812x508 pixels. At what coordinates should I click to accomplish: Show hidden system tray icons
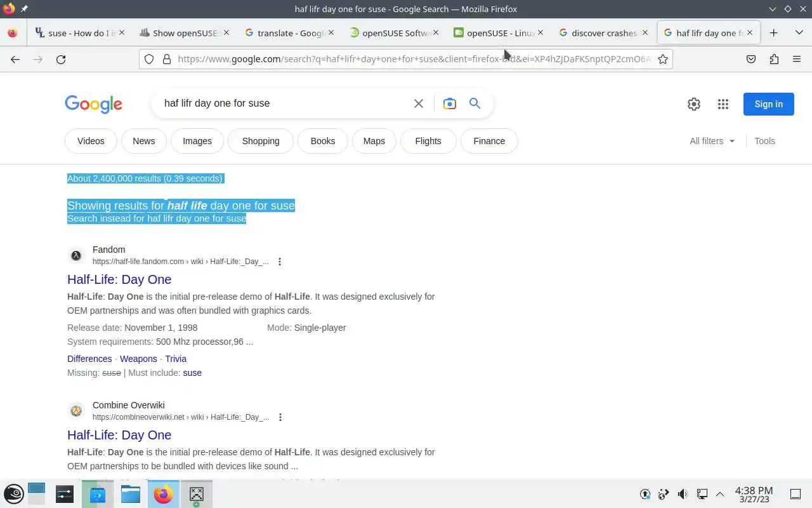tap(720, 494)
